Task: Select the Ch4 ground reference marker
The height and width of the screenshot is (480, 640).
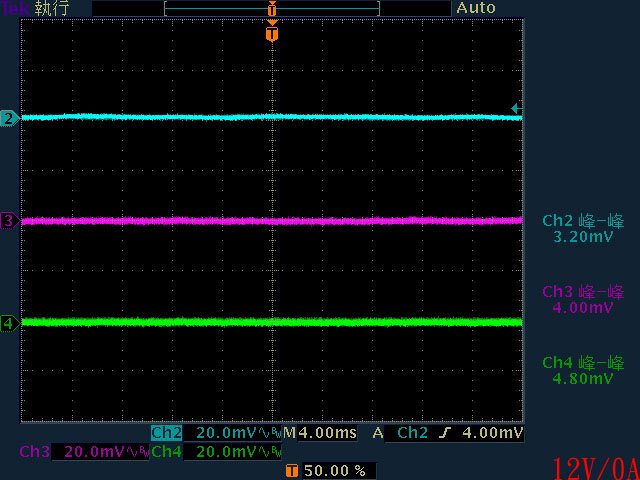Action: tap(10, 323)
